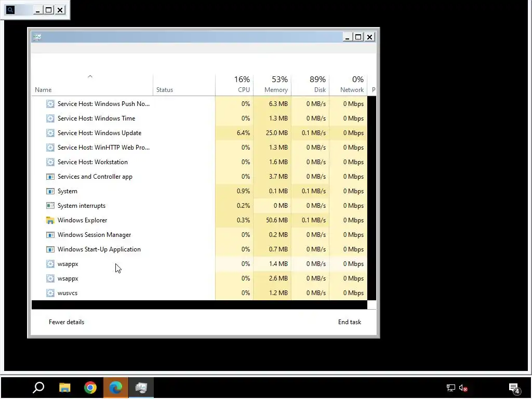532x399 pixels.
Task: Click the Service Host: Workstation gear icon
Action: coord(50,162)
